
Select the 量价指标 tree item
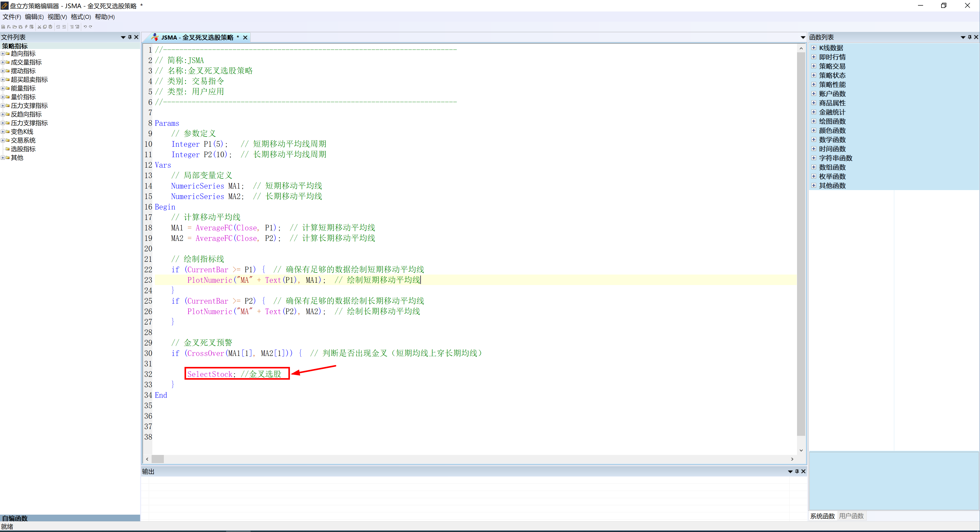(23, 97)
